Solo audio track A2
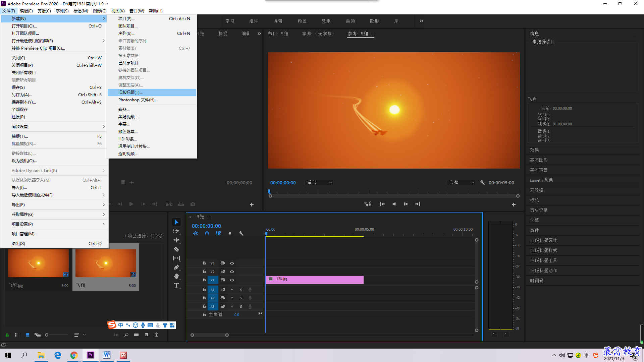644x362 pixels. coord(241,298)
